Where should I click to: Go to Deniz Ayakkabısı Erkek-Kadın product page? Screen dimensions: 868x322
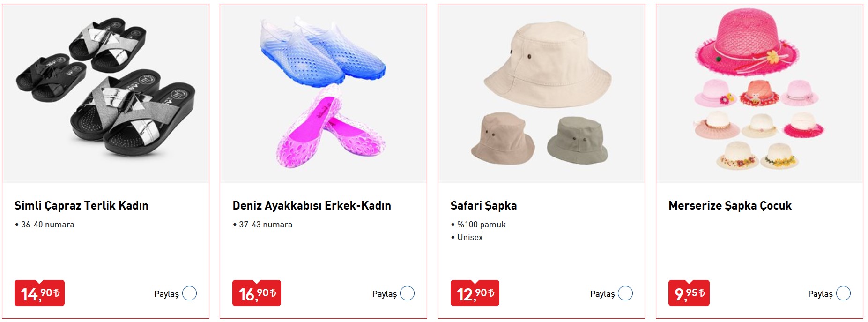point(312,206)
